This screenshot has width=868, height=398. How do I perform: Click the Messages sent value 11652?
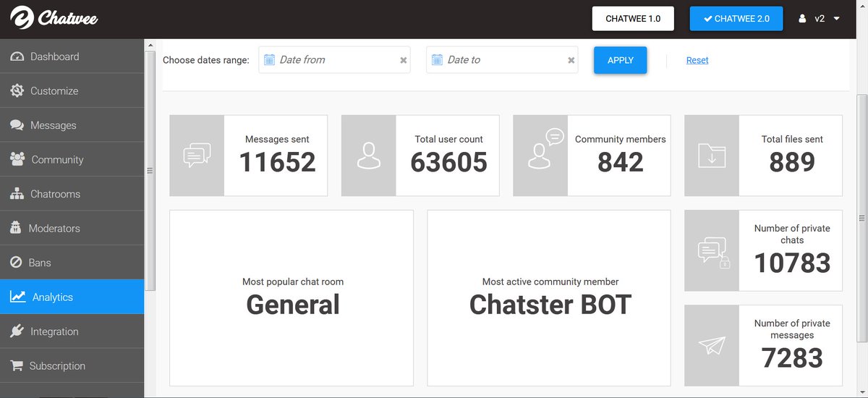click(x=277, y=162)
